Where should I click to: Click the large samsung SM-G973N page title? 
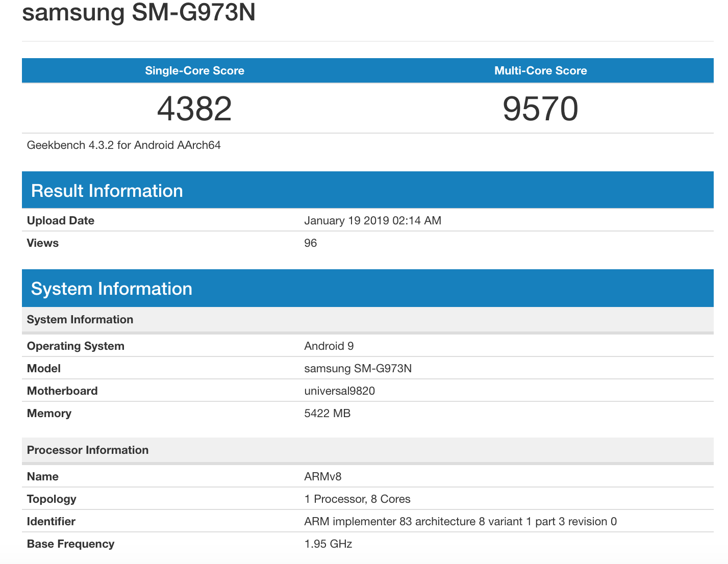(x=139, y=12)
